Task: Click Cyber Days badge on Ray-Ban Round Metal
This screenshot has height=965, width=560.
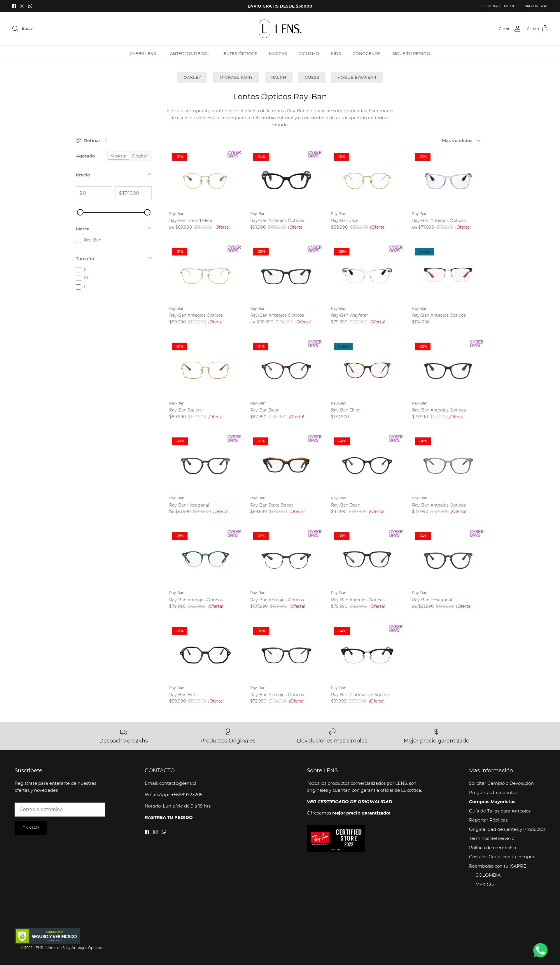Action: click(234, 154)
